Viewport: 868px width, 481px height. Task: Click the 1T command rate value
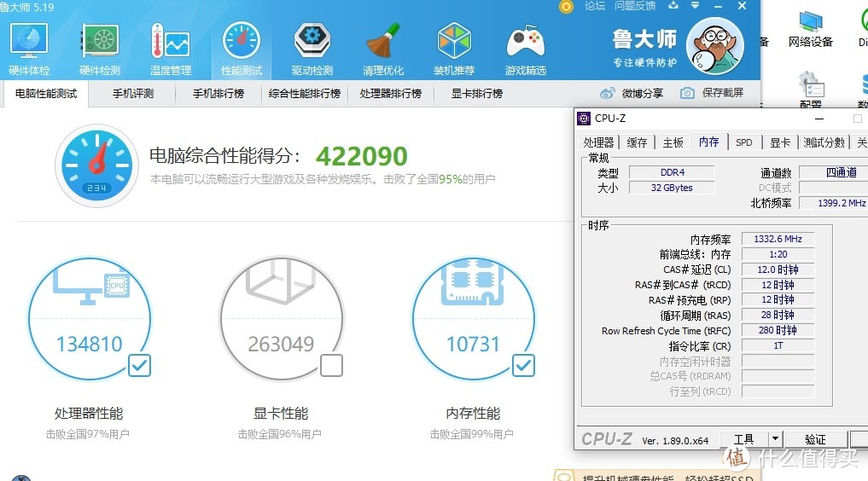(x=778, y=345)
